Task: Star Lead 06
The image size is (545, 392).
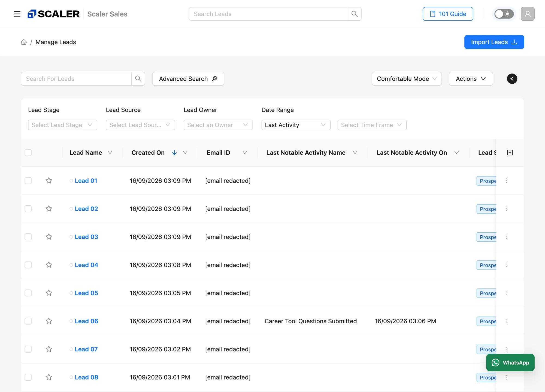Action: pos(49,321)
